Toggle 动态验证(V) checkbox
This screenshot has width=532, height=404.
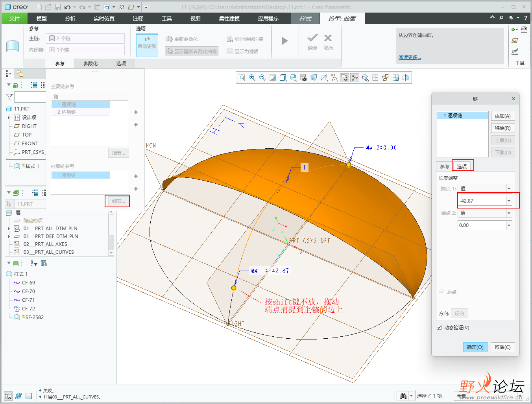click(x=439, y=327)
